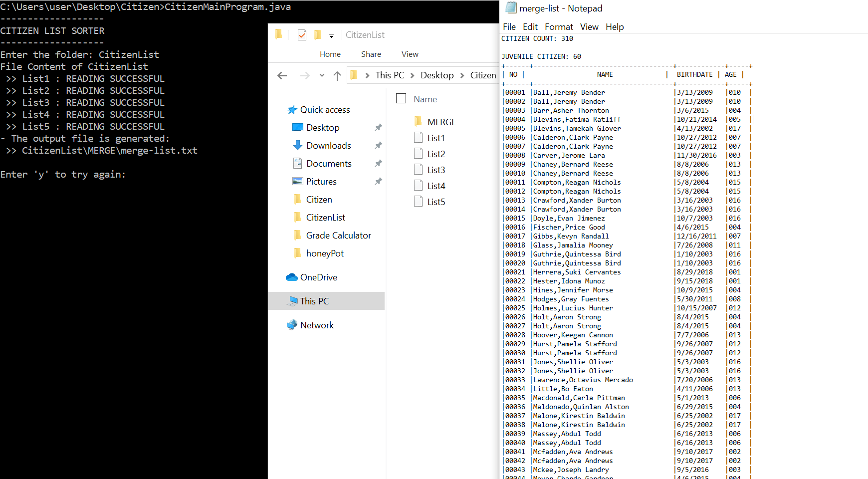The image size is (868, 479).
Task: Open the Notepad View menu
Action: (589, 27)
